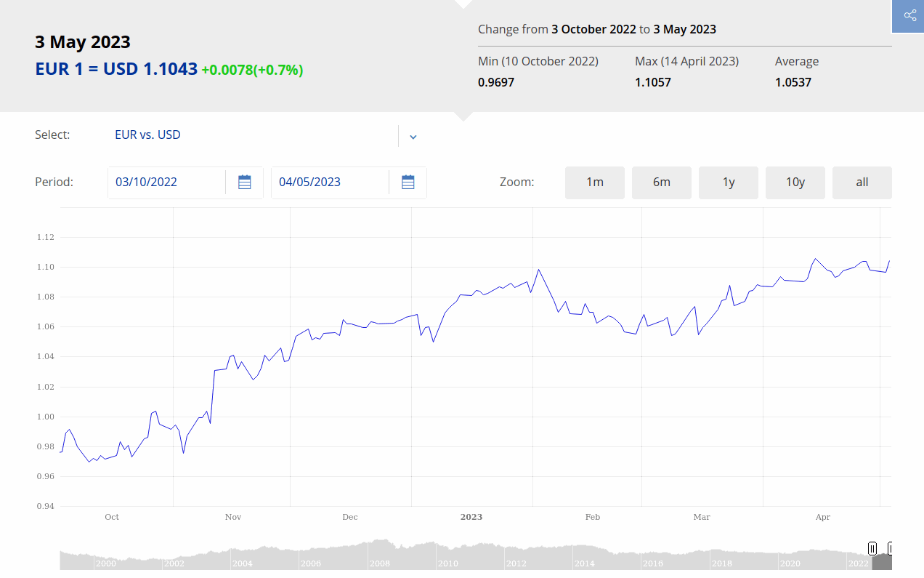
Task: Click the 2023 label on chart axis
Action: 471,517
